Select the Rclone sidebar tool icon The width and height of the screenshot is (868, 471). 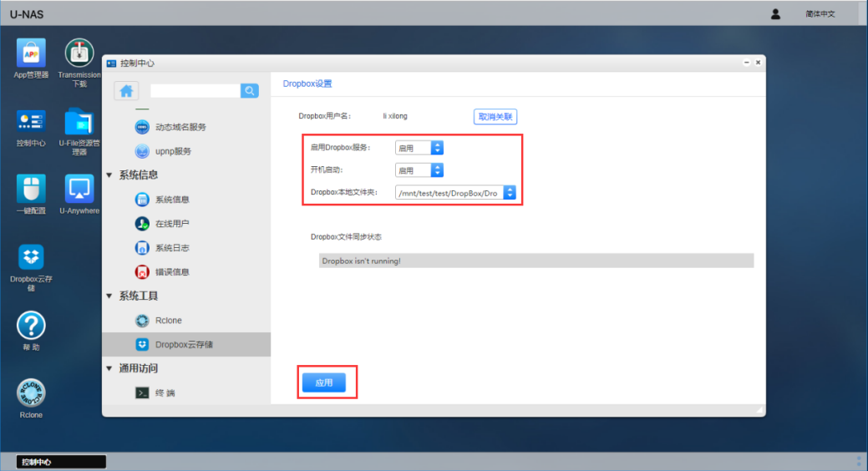pyautogui.click(x=142, y=321)
